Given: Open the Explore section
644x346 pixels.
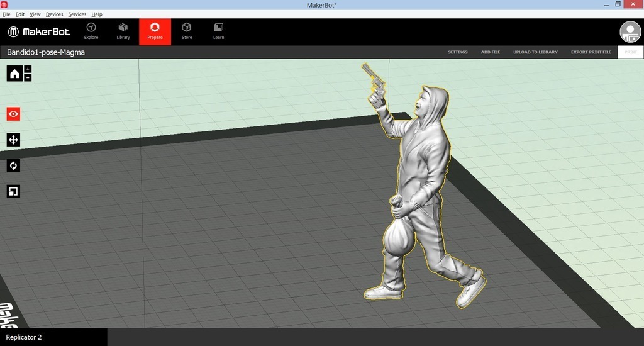Looking at the screenshot, I should [x=91, y=31].
